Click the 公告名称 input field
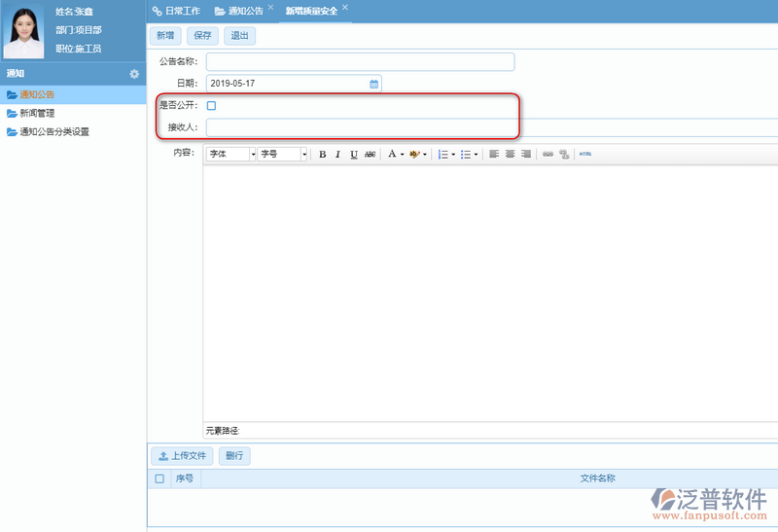The image size is (778, 532). (x=360, y=62)
